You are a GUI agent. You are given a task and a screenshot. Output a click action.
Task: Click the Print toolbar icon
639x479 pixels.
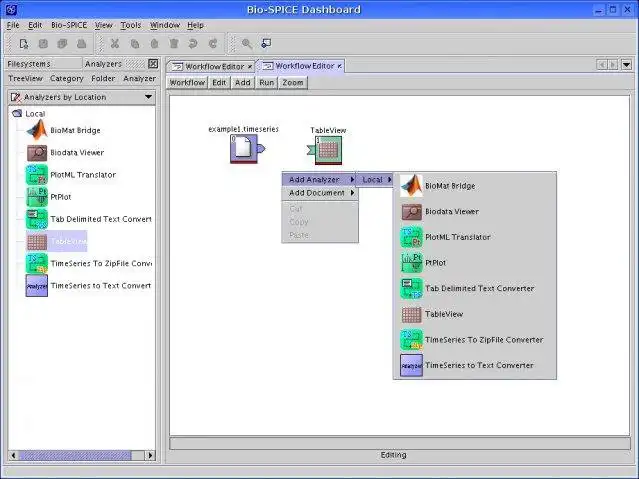[82, 44]
